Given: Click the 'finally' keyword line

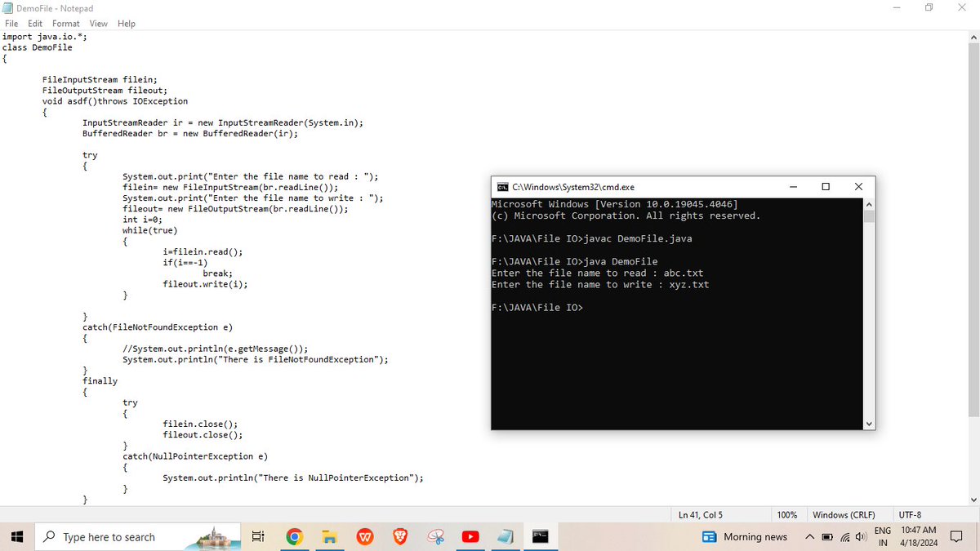Looking at the screenshot, I should point(100,381).
